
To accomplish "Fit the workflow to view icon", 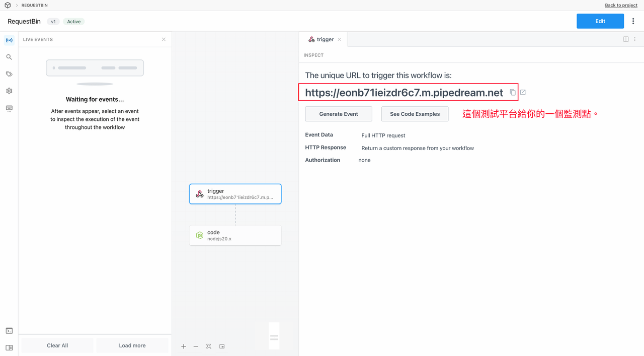I will point(209,346).
